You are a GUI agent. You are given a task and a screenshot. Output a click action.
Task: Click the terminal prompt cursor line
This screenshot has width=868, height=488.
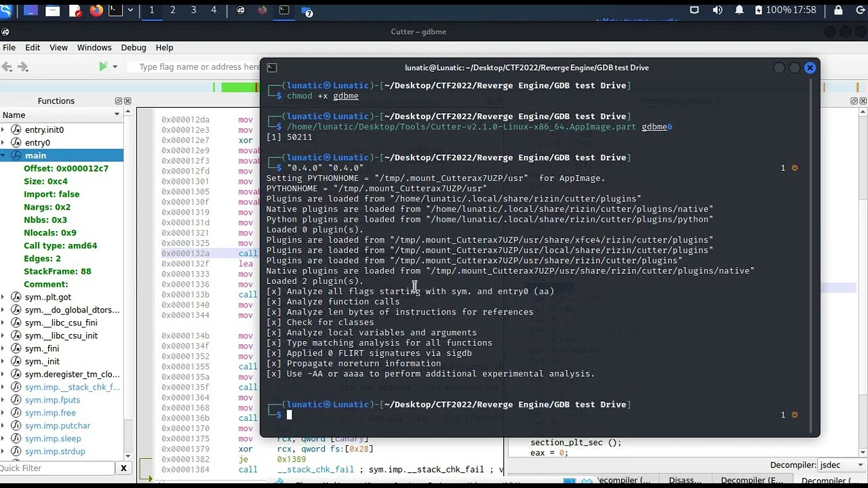(289, 415)
